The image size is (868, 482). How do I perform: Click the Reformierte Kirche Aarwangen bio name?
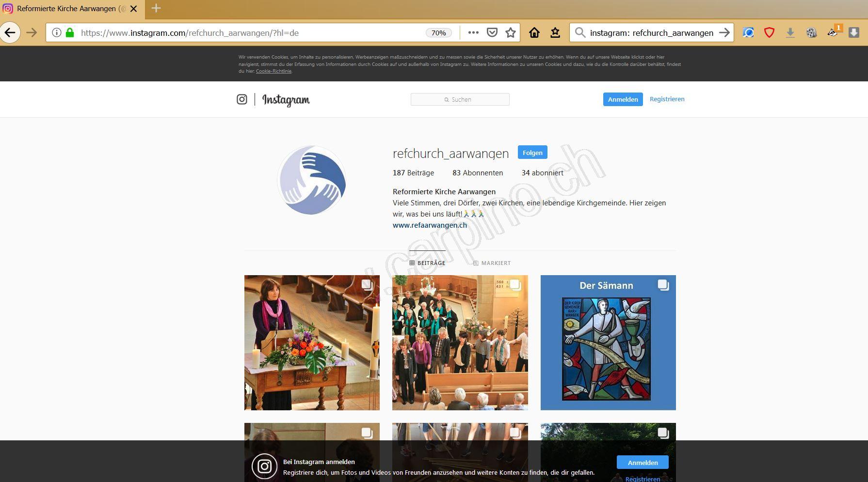pyautogui.click(x=444, y=192)
